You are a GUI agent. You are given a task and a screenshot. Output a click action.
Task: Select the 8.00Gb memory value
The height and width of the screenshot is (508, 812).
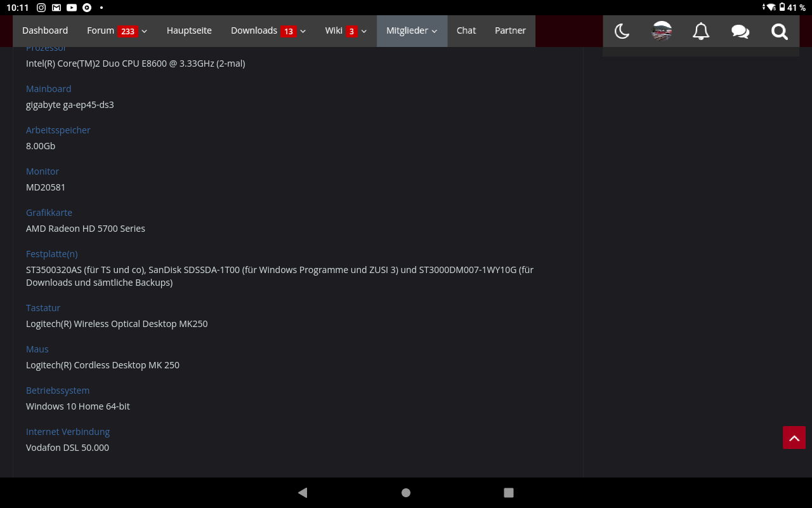(x=41, y=146)
